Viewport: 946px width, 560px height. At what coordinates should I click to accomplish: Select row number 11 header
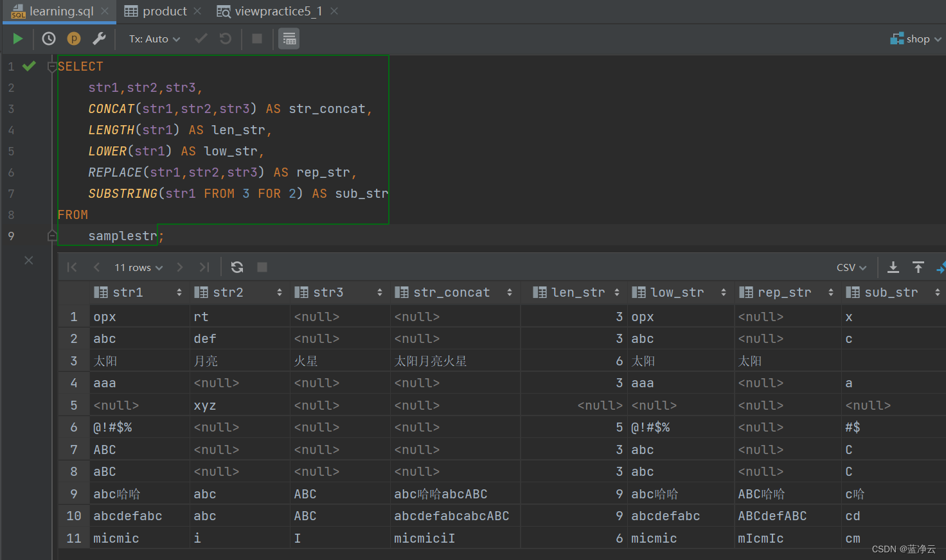point(74,538)
